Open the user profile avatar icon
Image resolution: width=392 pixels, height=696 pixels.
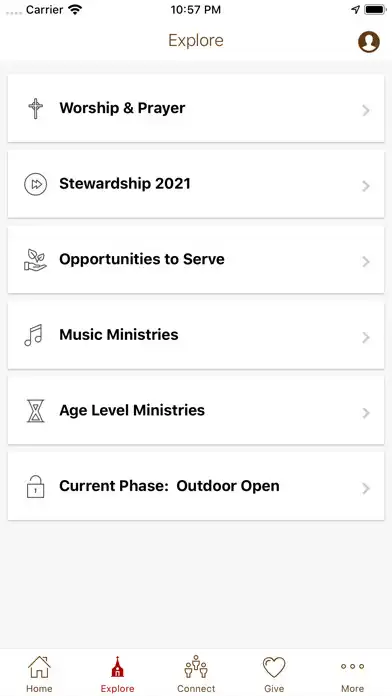pos(369,42)
